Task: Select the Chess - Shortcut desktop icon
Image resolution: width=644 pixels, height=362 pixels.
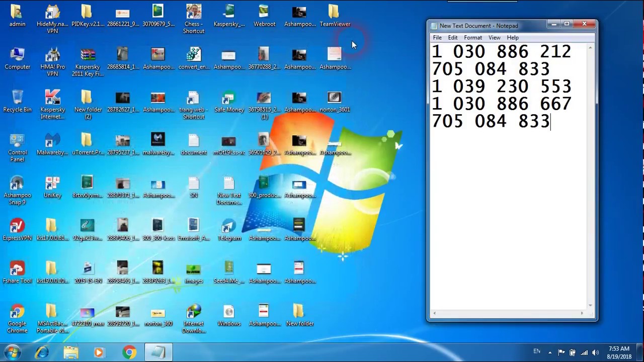Action: point(194,19)
